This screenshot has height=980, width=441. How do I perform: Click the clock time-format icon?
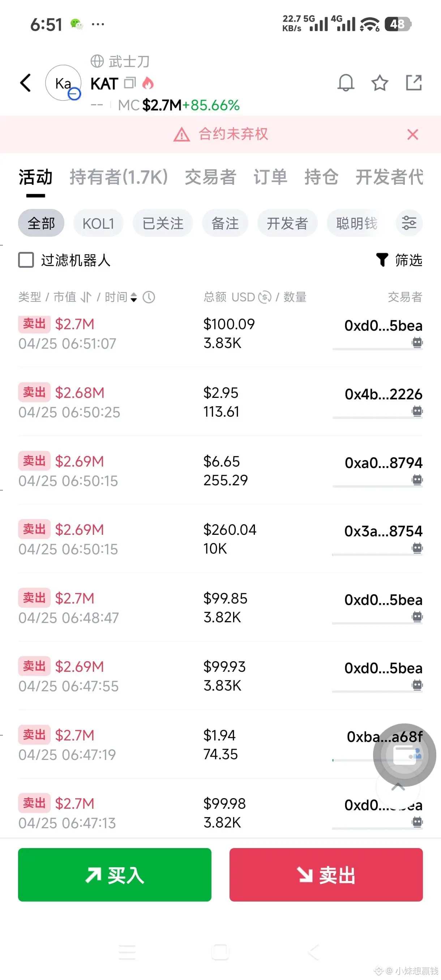[x=149, y=297]
